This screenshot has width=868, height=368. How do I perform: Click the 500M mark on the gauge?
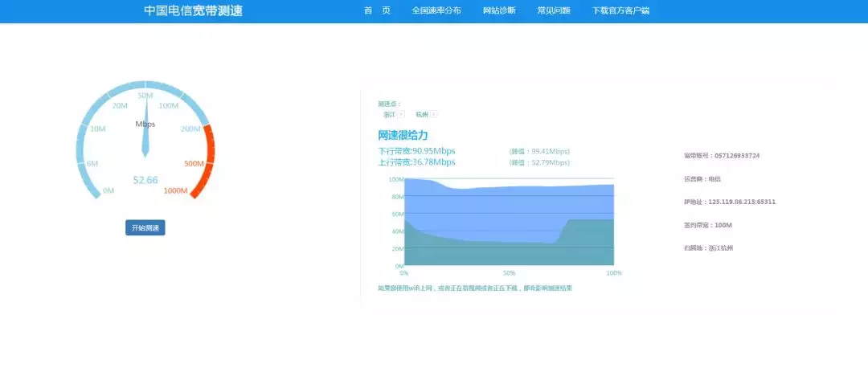[x=194, y=163]
